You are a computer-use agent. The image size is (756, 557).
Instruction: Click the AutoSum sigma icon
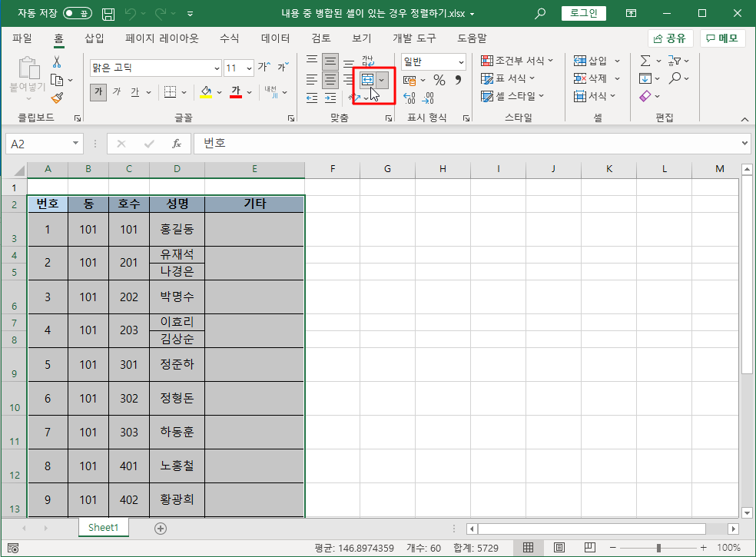[x=645, y=61]
